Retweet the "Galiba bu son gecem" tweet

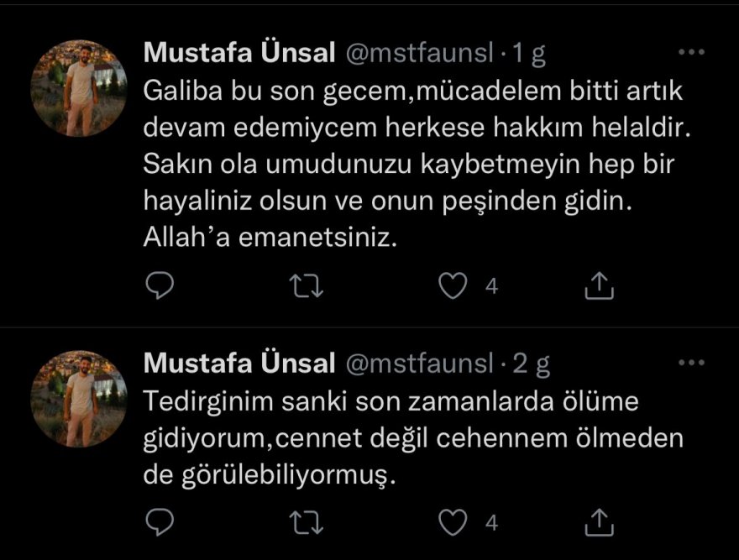point(307,287)
